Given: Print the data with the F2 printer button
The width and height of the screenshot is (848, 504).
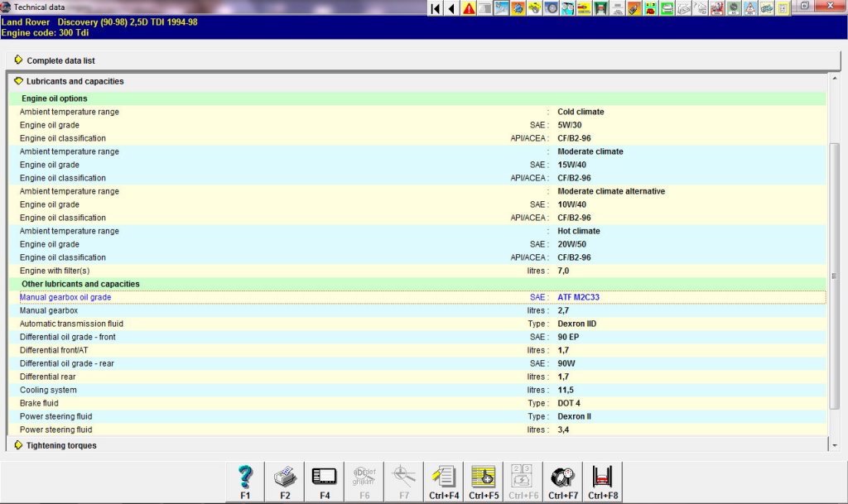Looking at the screenshot, I should tap(285, 482).
